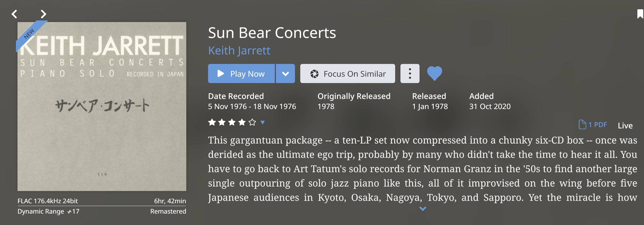Set rating to three stars

click(x=232, y=122)
